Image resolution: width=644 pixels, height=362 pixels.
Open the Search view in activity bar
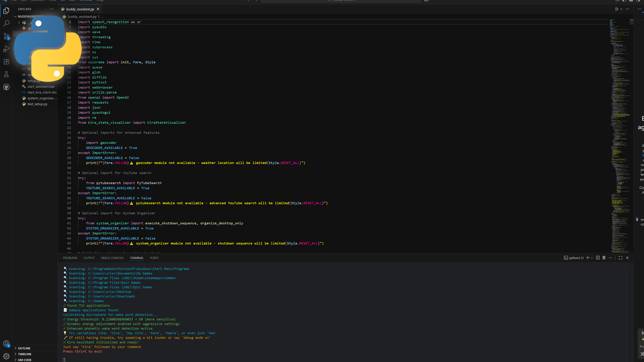(x=6, y=23)
